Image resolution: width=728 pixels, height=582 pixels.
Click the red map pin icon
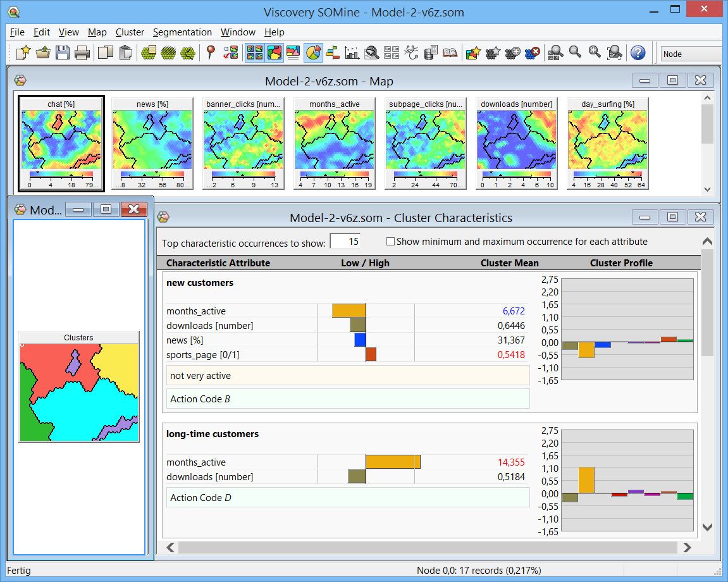point(211,53)
